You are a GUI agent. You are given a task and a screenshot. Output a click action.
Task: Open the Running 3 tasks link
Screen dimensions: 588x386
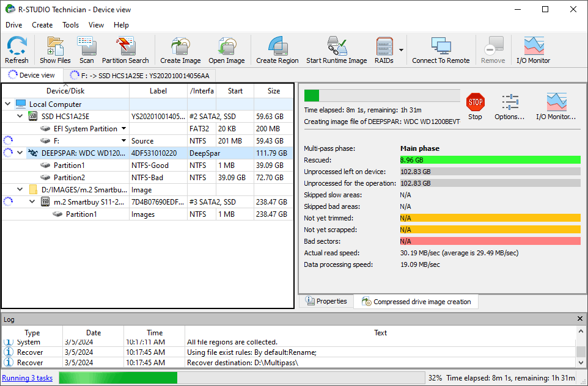click(x=28, y=378)
